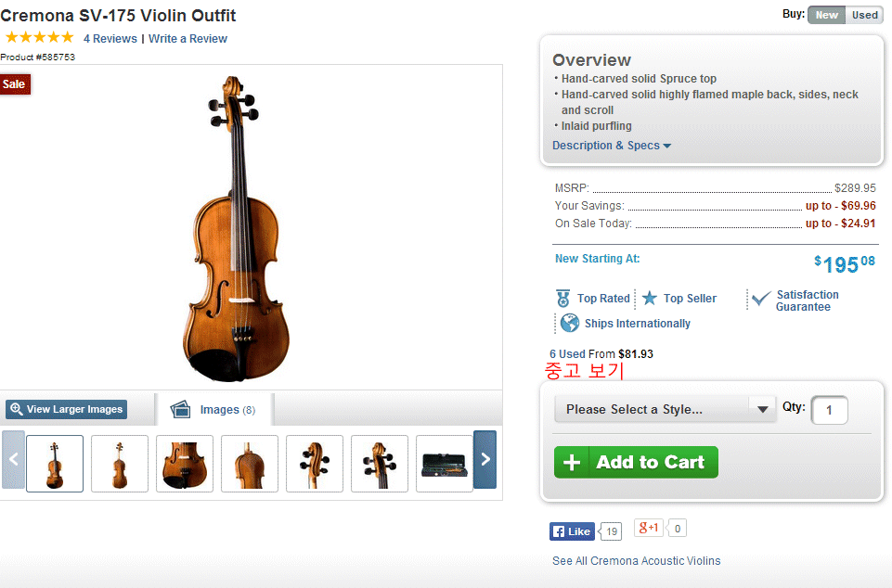Image resolution: width=892 pixels, height=588 pixels.
Task: Click the five-star rating icons
Action: point(39,38)
